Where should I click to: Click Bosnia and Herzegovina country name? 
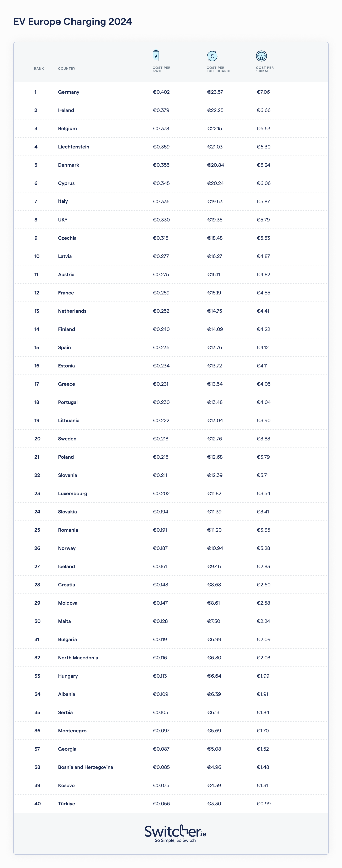[x=85, y=767]
